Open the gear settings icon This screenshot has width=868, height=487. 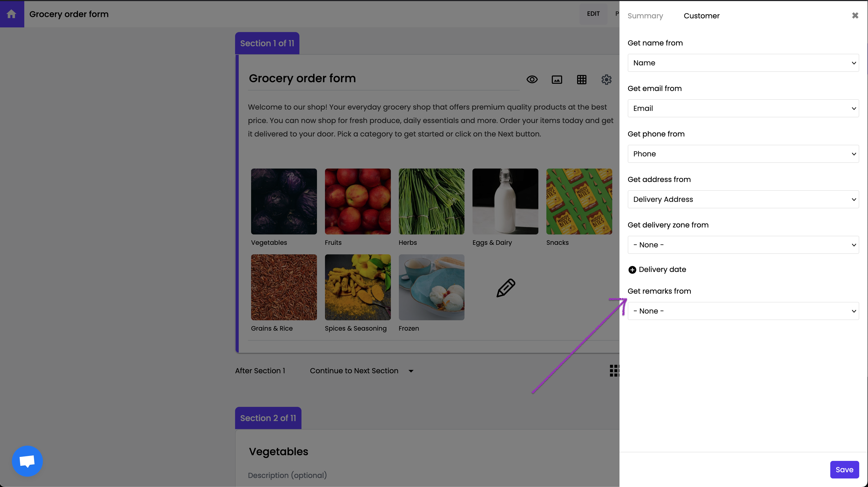pyautogui.click(x=606, y=80)
